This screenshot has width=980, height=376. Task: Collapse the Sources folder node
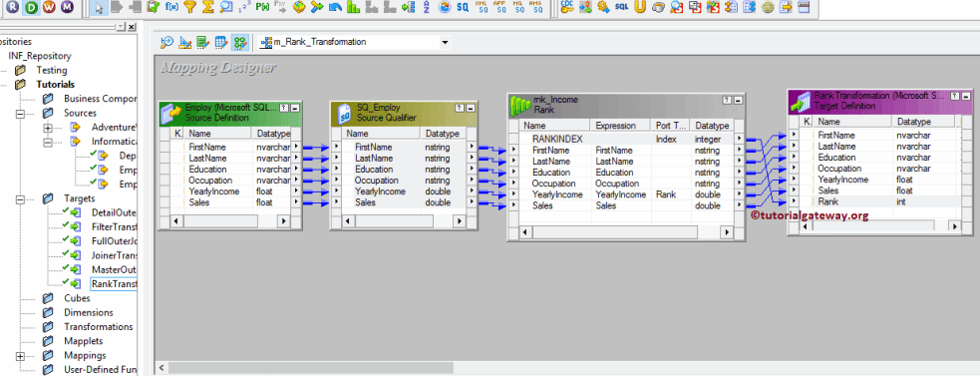point(20,114)
